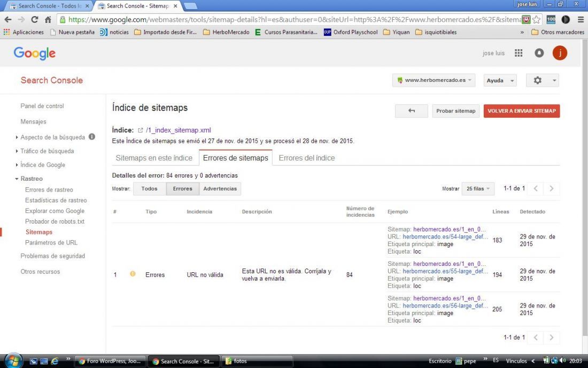The image size is (588, 368).
Task: Go to next page arrow above the table
Action: click(x=552, y=189)
